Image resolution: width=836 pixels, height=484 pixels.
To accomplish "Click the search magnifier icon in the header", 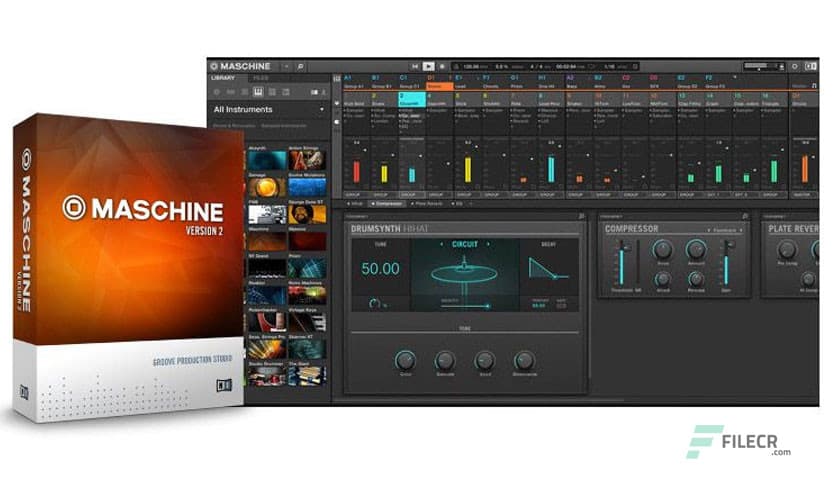I will 299,66.
